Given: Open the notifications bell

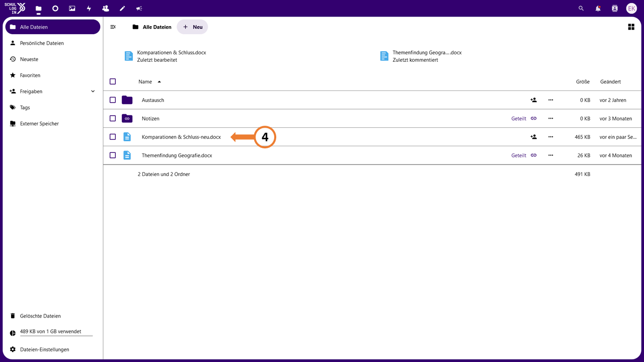Looking at the screenshot, I should point(598,9).
